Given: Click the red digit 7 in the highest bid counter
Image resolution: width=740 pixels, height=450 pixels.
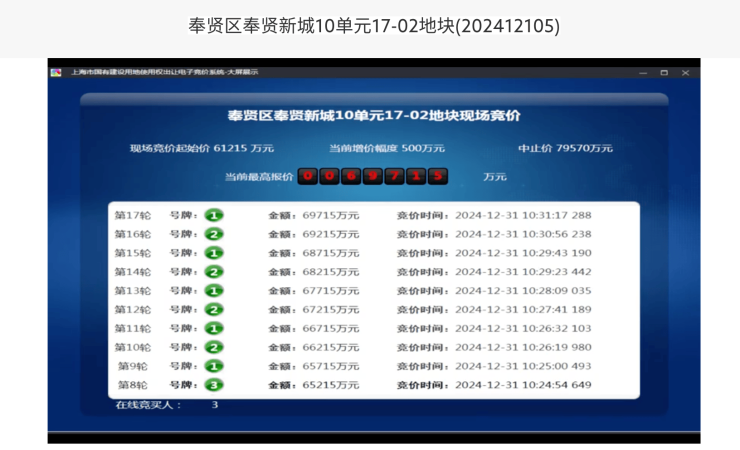Looking at the screenshot, I should pos(394,176).
